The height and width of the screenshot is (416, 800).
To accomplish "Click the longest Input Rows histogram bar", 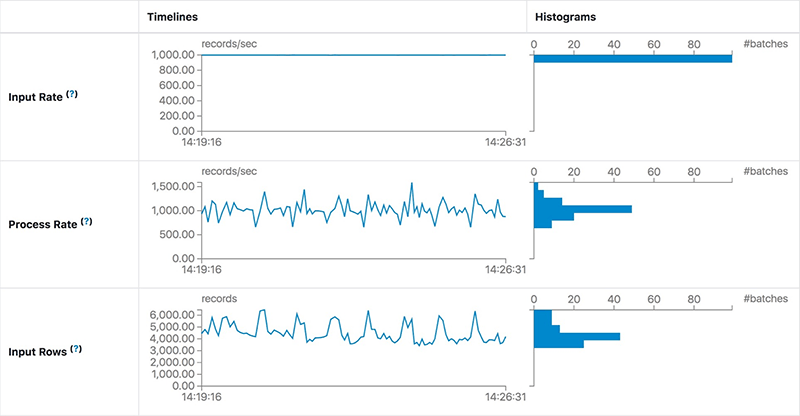I will [x=577, y=336].
